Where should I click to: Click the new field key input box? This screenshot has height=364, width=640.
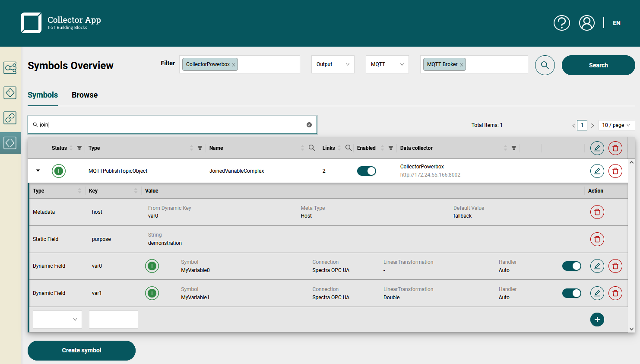click(x=113, y=320)
